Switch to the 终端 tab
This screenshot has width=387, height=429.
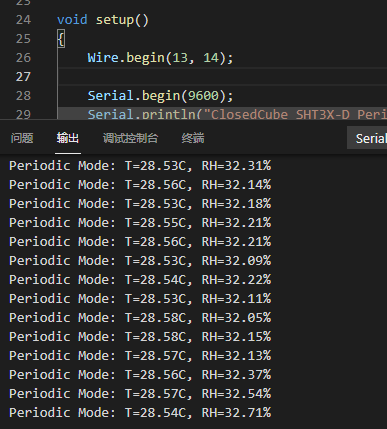[x=193, y=138]
